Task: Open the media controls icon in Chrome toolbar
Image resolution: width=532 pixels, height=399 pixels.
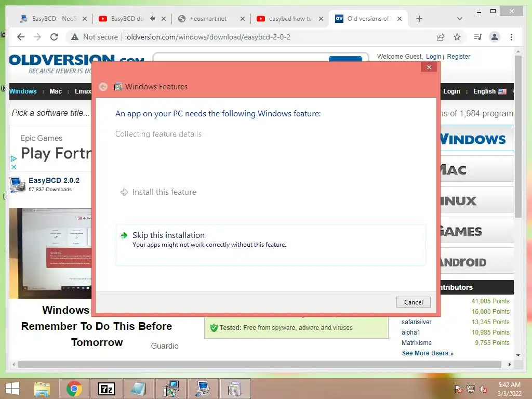Action: point(477,37)
